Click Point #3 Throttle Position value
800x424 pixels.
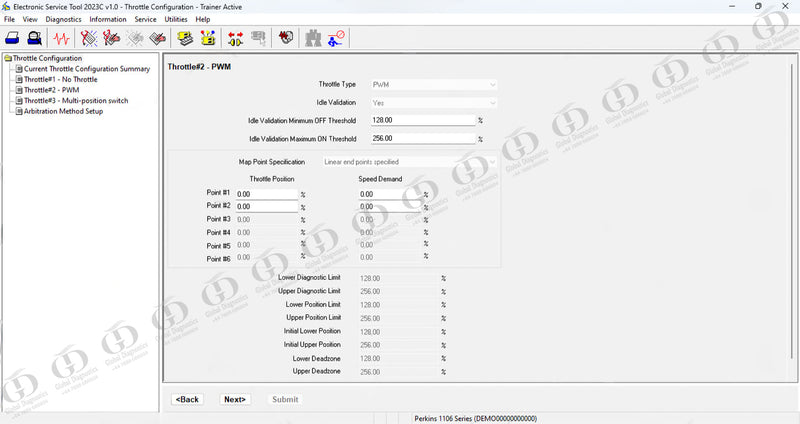coord(244,219)
